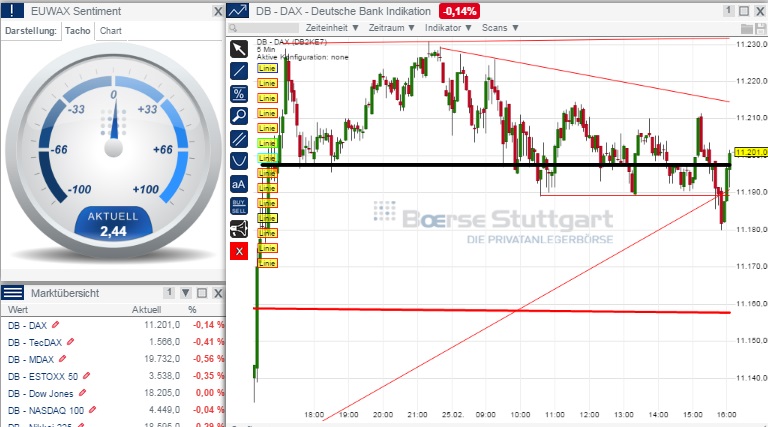Screen dimensions: 768x427
Task: Activate the magnifier zoom tool
Action: [239, 116]
